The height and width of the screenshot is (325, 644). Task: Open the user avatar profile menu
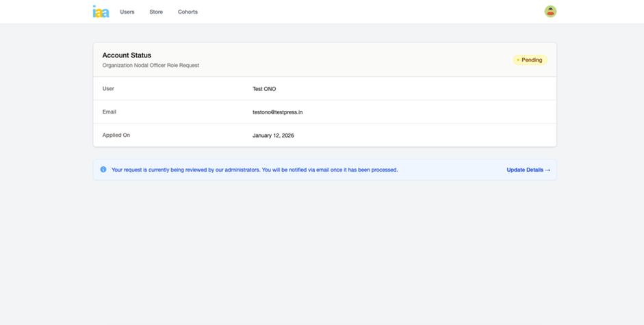(x=550, y=12)
